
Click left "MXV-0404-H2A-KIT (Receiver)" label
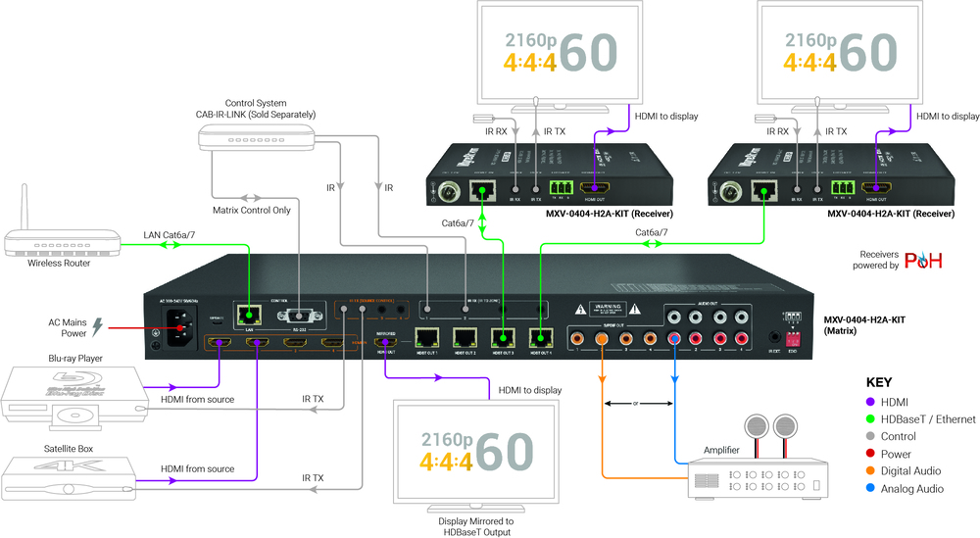coord(610,214)
